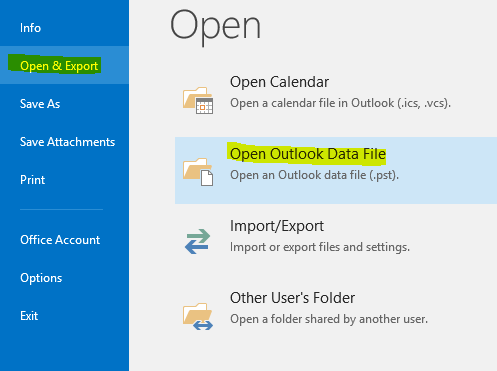Click the Other User's Folder title
Image resolution: width=497 pixels, height=371 pixels.
[x=292, y=298]
